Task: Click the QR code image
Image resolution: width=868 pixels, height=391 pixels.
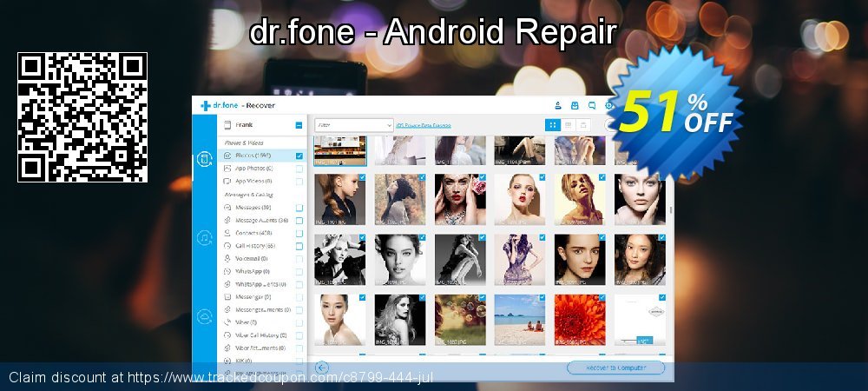Action: point(82,117)
